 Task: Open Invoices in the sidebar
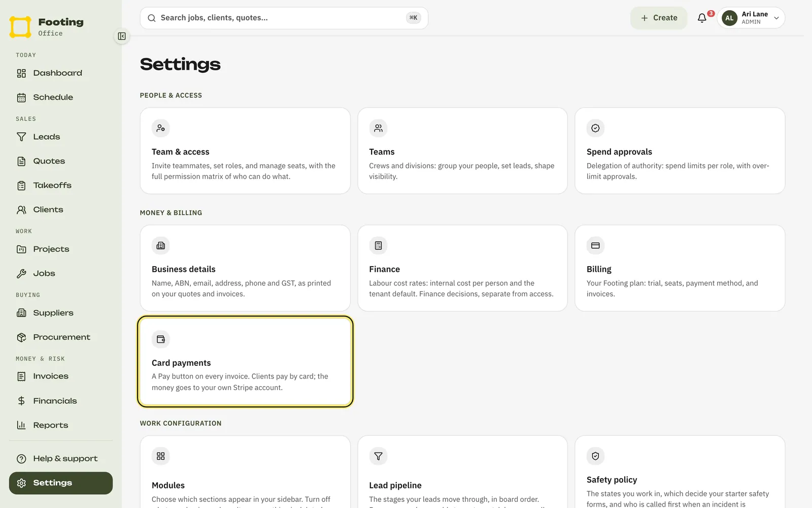tap(61, 376)
